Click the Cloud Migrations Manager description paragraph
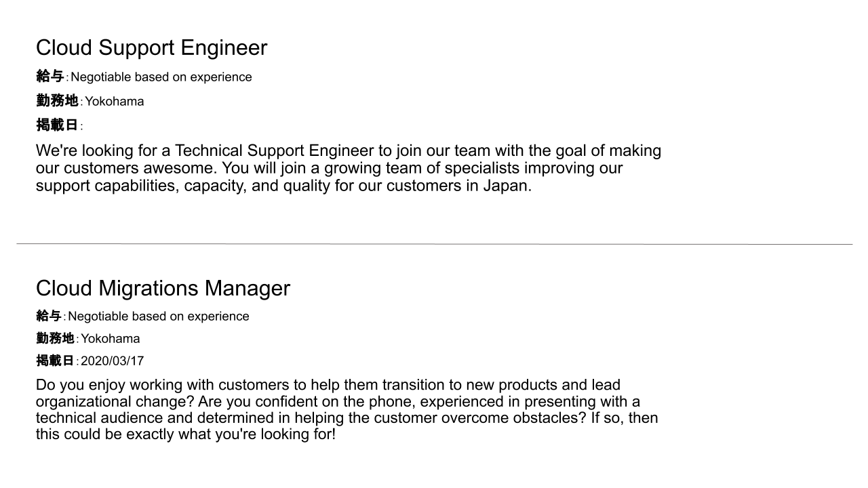The width and height of the screenshot is (868, 488). coord(347,409)
